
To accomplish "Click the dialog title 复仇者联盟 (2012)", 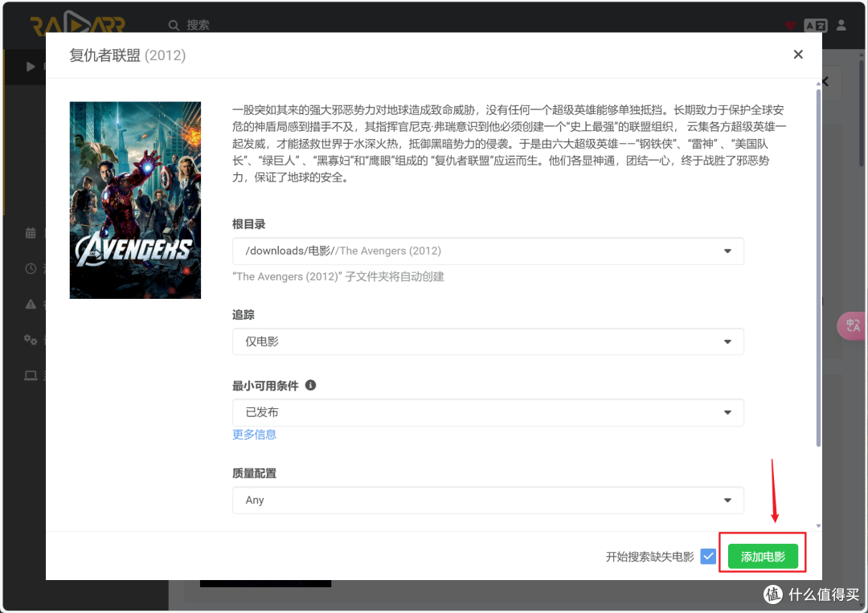I will pyautogui.click(x=127, y=55).
